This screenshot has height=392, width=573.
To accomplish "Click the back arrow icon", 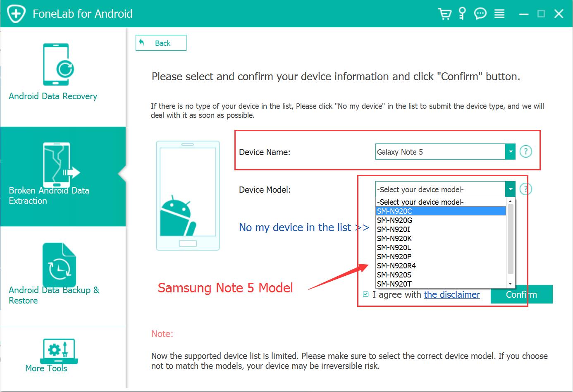I will pos(142,43).
